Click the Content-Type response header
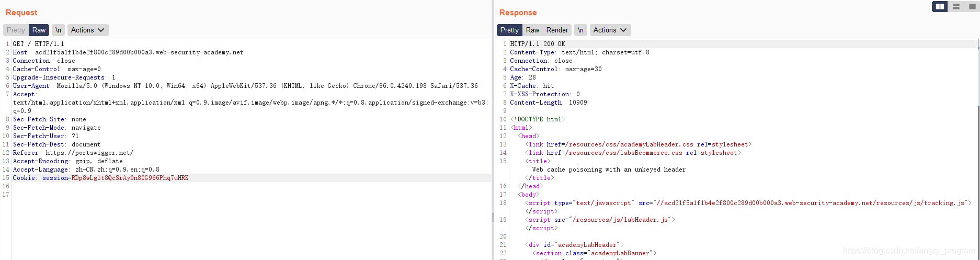Image resolution: width=980 pixels, height=260 pixels. pos(579,52)
